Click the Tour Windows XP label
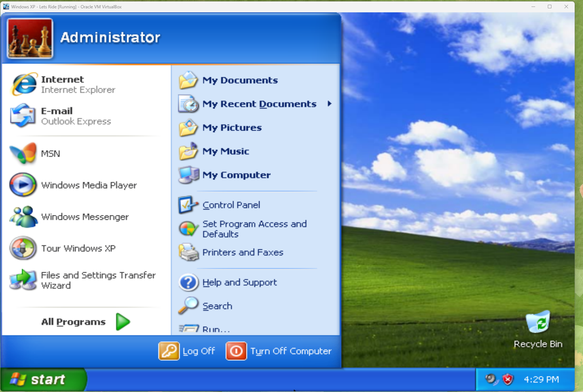Screen dimensions: 583x392 point(78,248)
